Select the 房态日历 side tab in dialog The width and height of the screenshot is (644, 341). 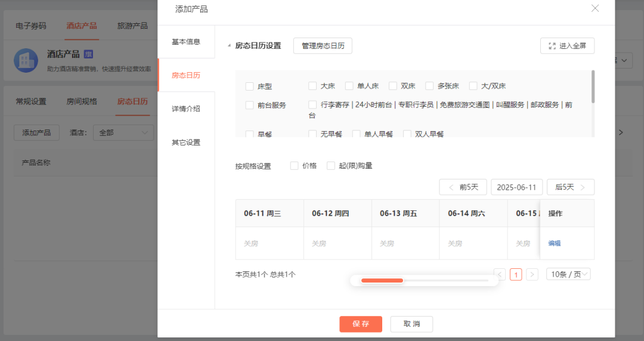tap(186, 75)
